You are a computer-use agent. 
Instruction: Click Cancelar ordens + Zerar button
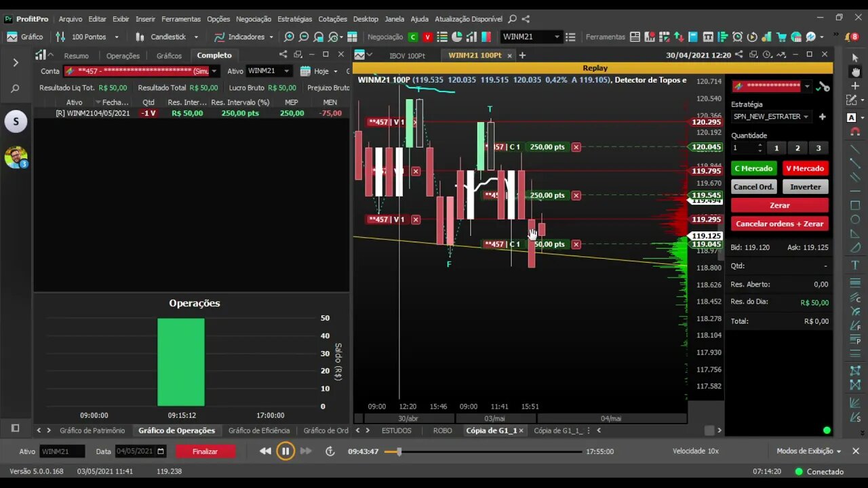(x=780, y=223)
